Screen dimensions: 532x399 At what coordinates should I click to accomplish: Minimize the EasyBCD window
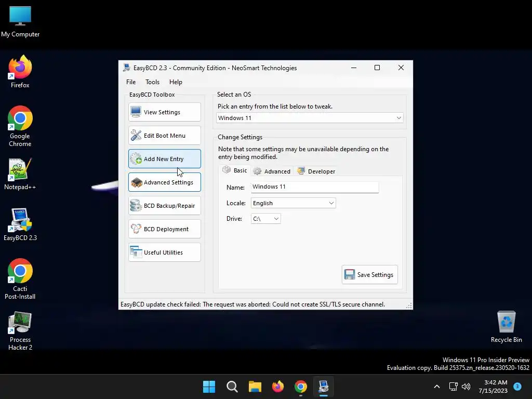354,68
